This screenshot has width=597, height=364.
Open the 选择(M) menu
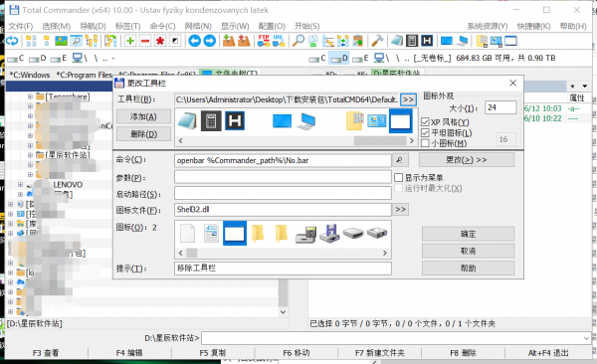click(56, 26)
